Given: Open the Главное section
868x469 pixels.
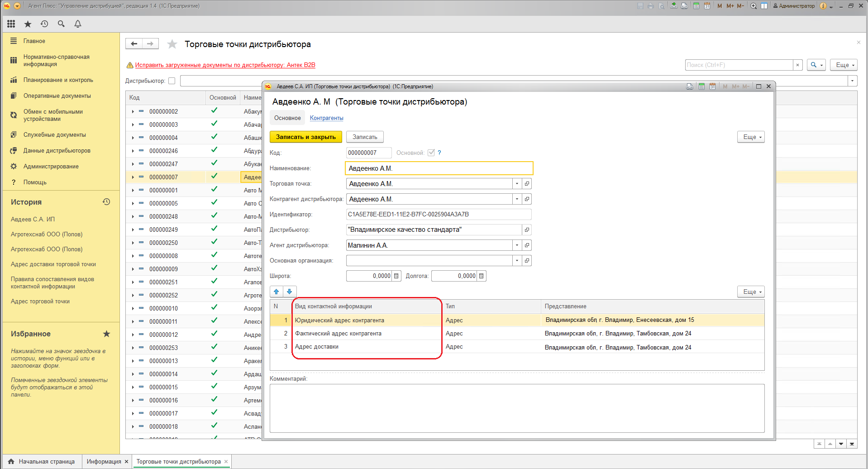Looking at the screenshot, I should point(34,41).
